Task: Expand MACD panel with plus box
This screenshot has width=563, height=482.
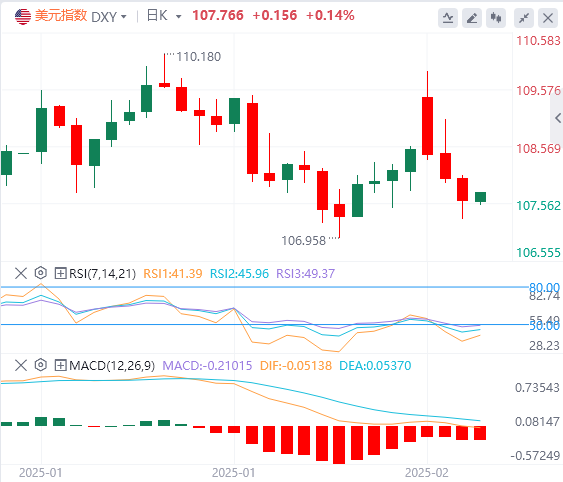Action: (60, 365)
